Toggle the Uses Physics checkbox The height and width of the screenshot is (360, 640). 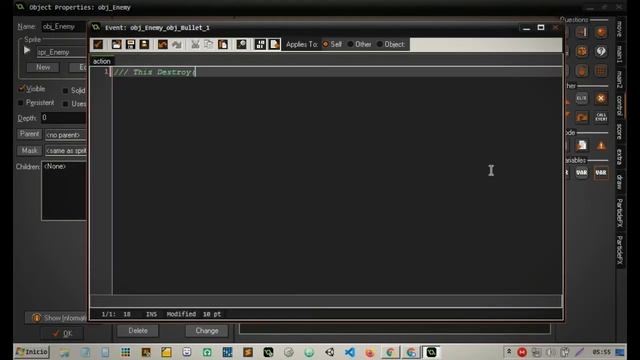coord(65,104)
